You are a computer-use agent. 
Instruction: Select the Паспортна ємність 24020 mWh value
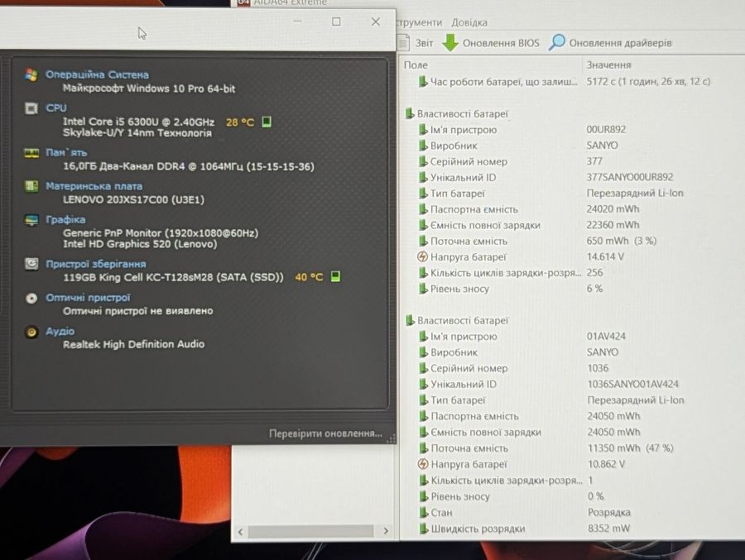pyautogui.click(x=613, y=209)
